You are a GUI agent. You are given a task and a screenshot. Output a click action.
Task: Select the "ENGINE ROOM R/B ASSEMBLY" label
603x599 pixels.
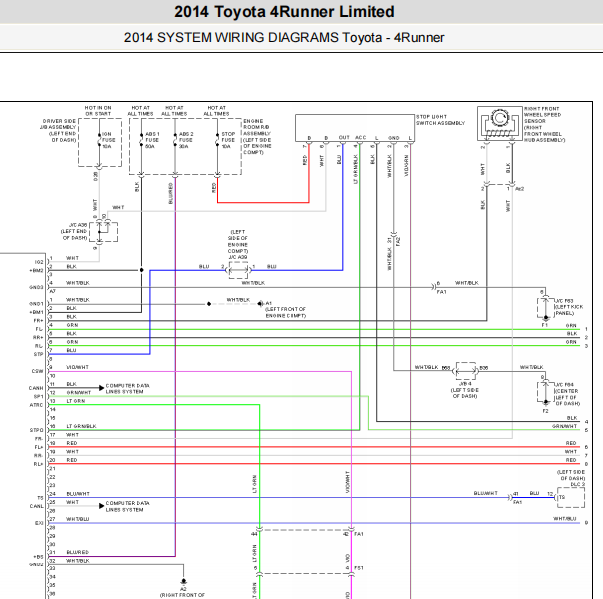point(257,127)
